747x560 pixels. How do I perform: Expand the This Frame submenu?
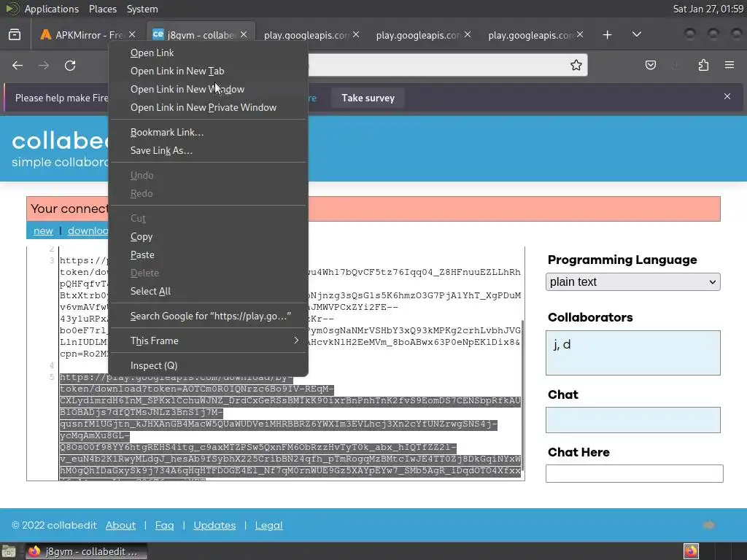point(209,341)
